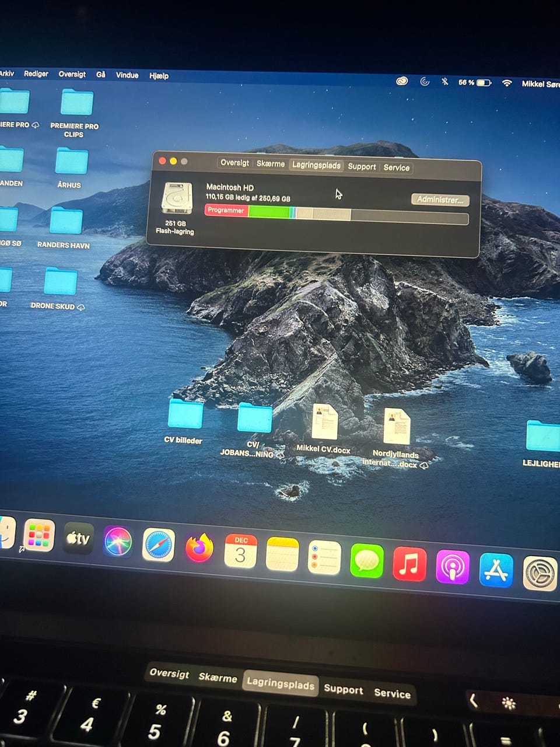Click the battery 56 % indicator
560x747 pixels.
(x=474, y=83)
